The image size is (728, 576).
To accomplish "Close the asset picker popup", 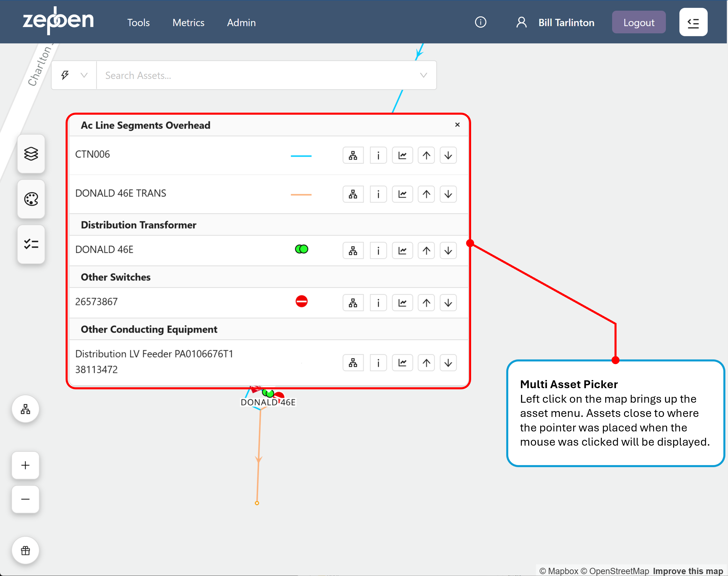I will 457,125.
